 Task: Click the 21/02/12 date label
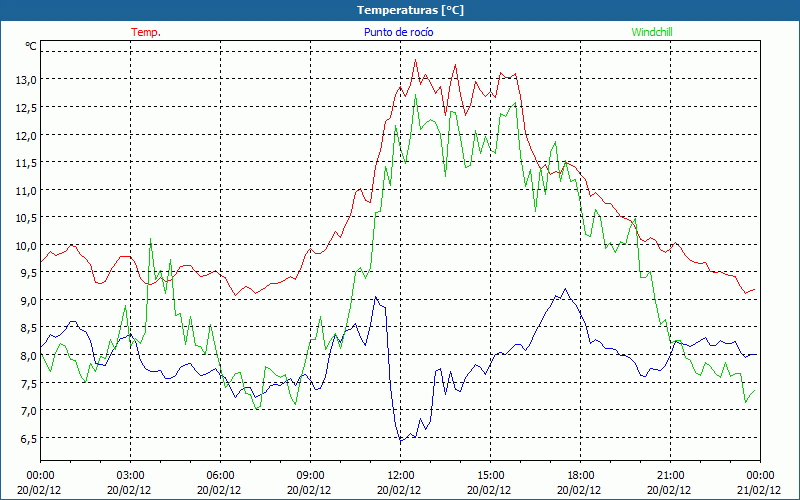(x=760, y=490)
